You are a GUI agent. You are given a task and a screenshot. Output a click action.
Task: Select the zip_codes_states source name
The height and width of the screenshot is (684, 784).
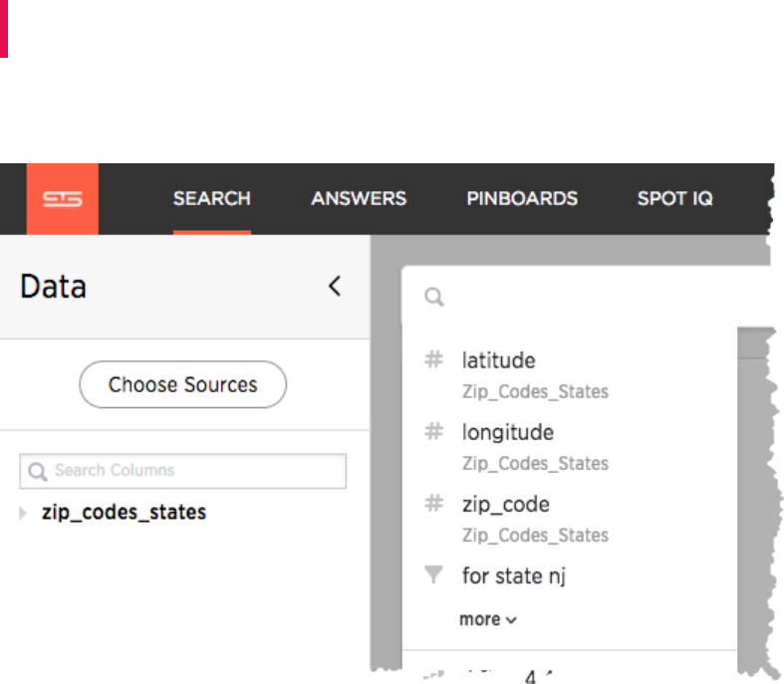coord(124,513)
